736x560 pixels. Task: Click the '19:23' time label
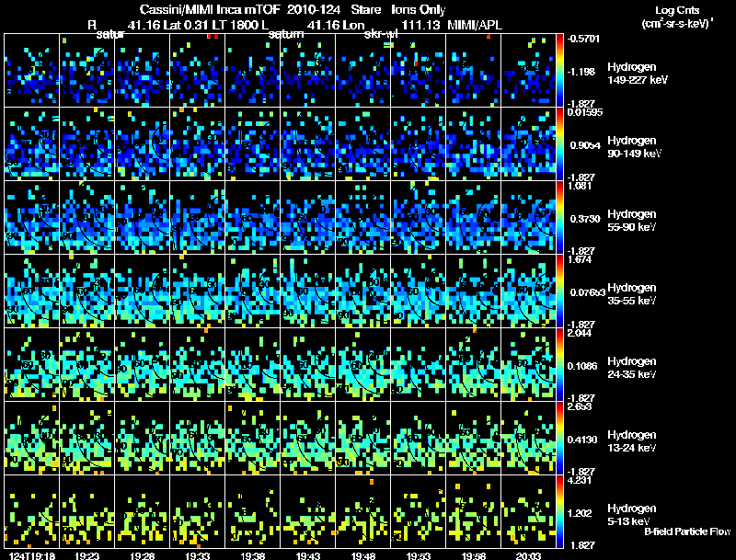tap(86, 555)
